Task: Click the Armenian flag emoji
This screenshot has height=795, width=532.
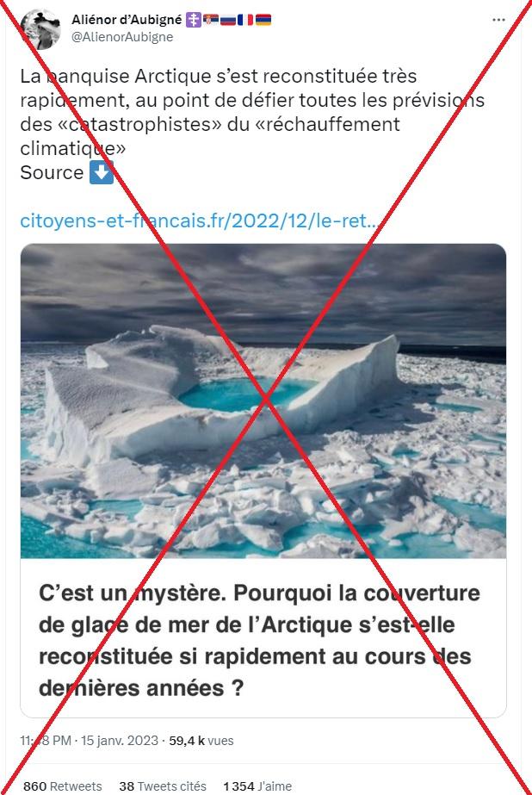Action: coord(263,21)
